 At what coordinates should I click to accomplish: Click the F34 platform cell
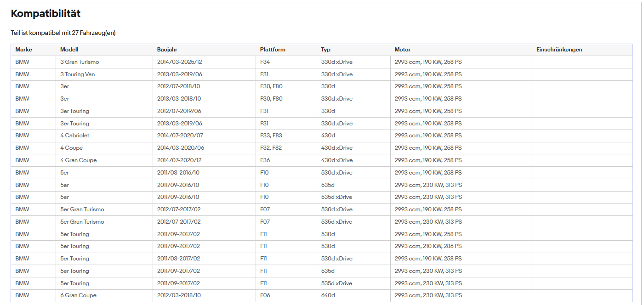(286, 62)
